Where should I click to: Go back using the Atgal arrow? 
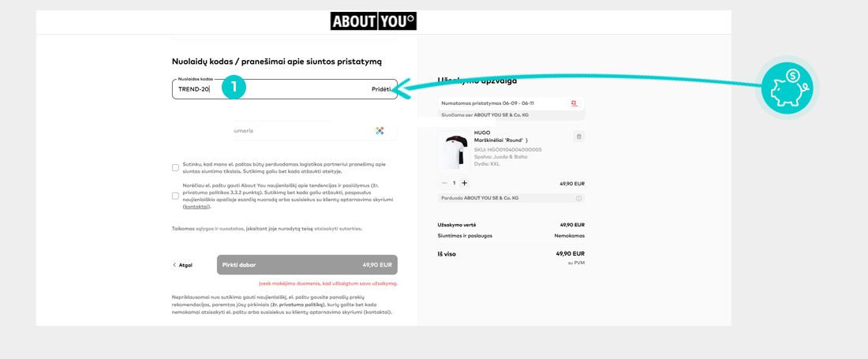[182, 265]
